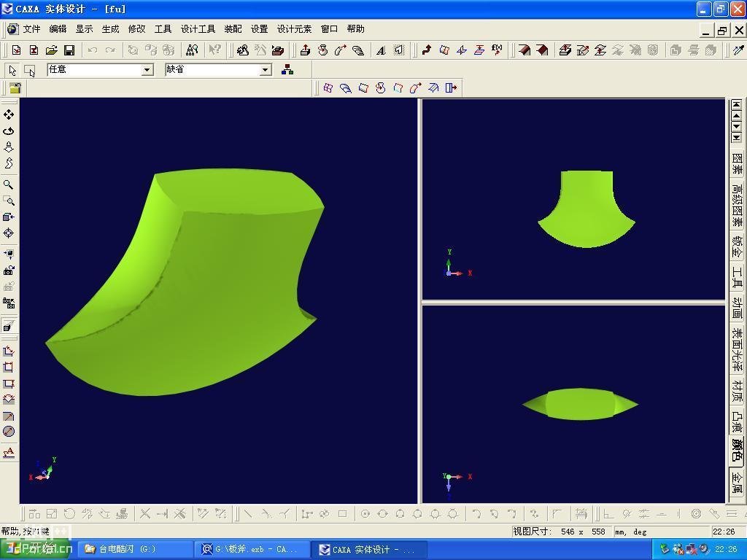
Task: Click the save camera icon in left toolbar
Action: point(9,271)
